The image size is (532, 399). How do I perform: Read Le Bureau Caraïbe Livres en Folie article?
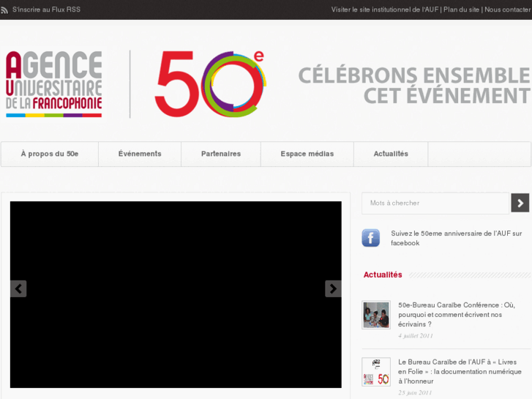[460, 372]
